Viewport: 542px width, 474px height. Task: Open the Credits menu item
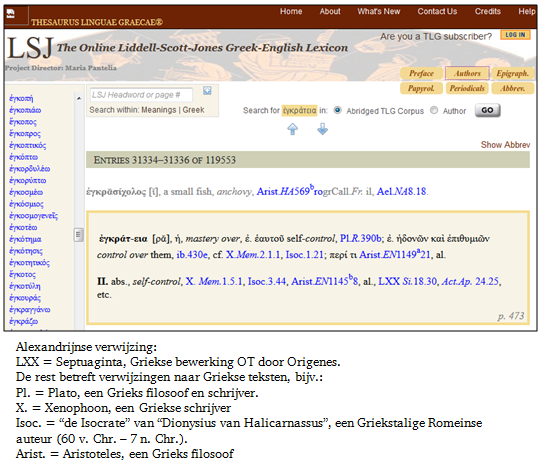(487, 11)
